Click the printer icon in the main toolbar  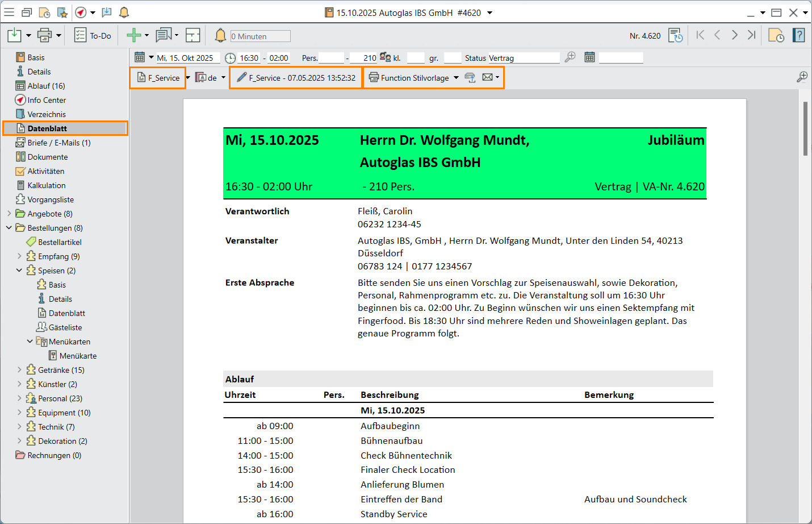click(44, 36)
